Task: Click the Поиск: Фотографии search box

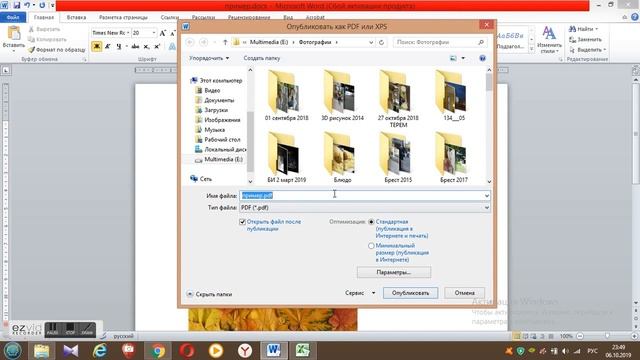Action: point(440,42)
